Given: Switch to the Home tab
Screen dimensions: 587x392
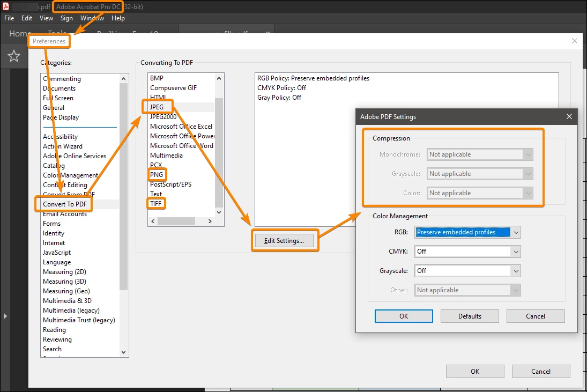Looking at the screenshot, I should [x=19, y=33].
